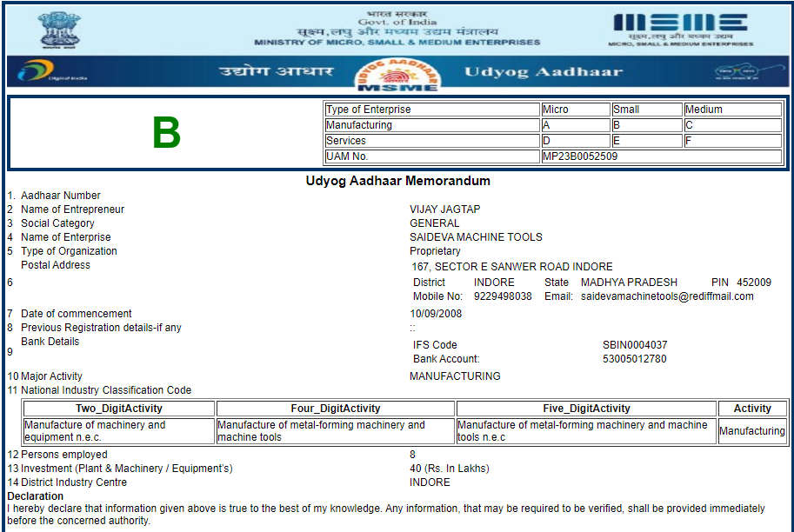Viewport: 794px width, 532px height.
Task: Click the MSME logo at top right
Action: (680, 28)
